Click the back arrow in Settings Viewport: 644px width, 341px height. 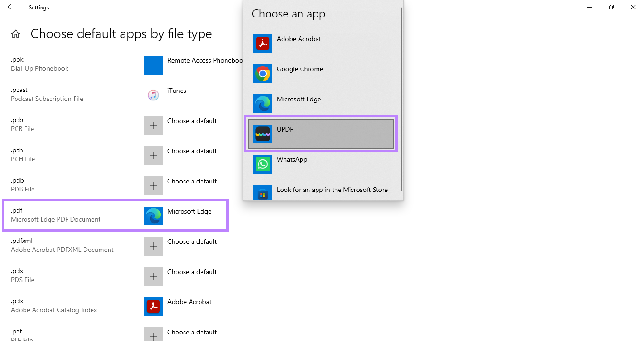(x=10, y=7)
